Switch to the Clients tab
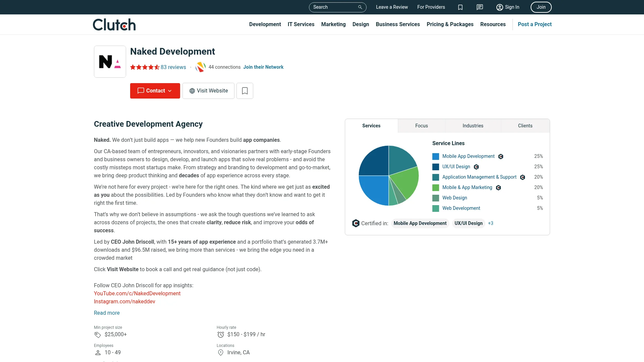The height and width of the screenshot is (362, 644). [x=525, y=126]
